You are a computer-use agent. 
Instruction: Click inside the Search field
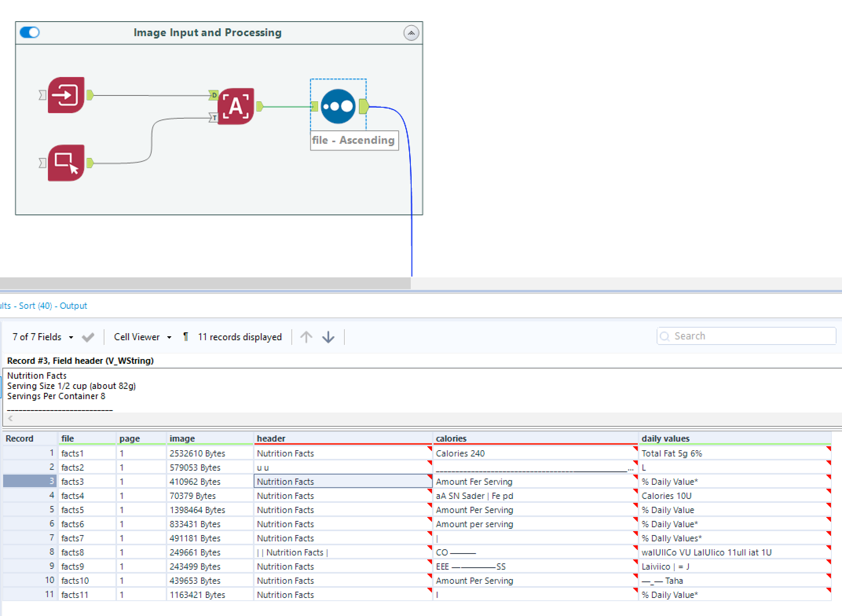tap(746, 336)
